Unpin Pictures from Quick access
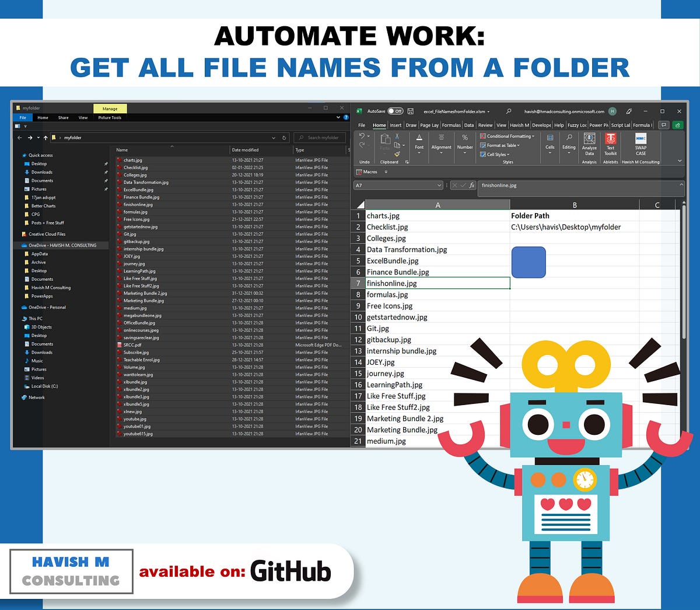The image size is (700, 610). pos(107,189)
